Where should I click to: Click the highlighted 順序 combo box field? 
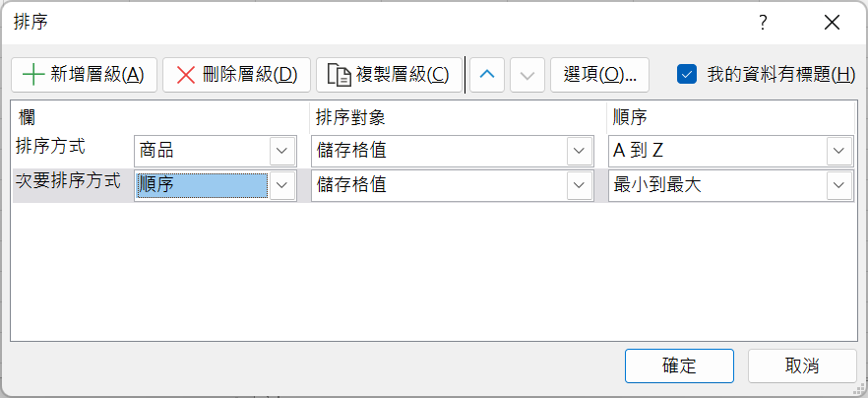pos(202,185)
